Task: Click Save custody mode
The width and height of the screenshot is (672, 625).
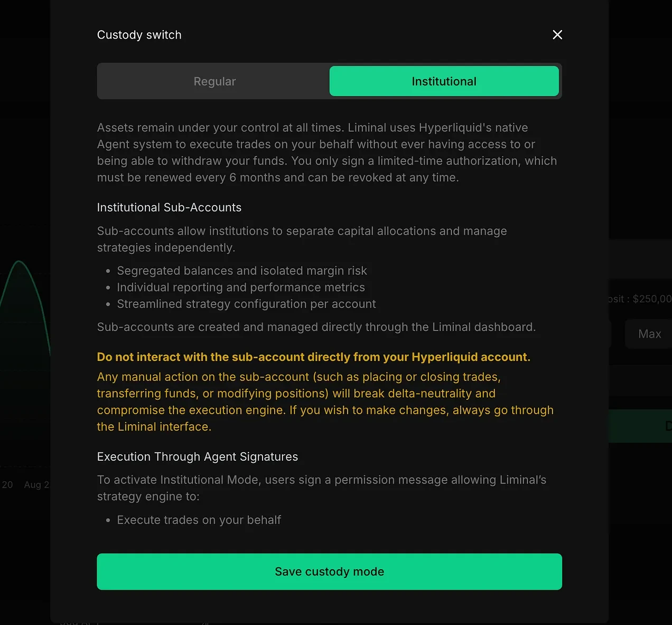Action: (x=329, y=571)
